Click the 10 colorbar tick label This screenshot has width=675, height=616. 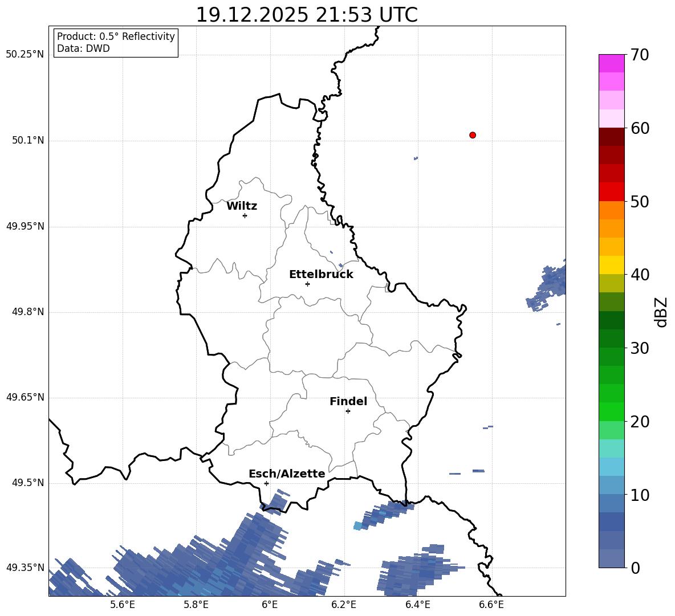click(639, 495)
